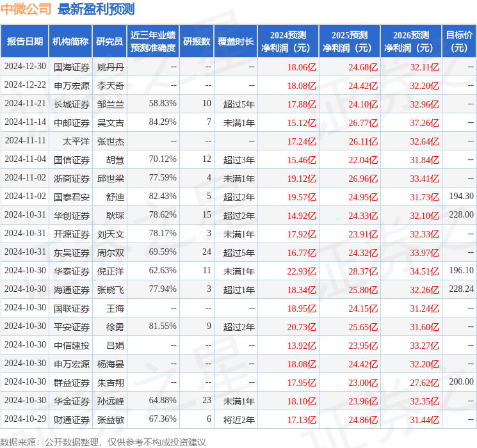The height and width of the screenshot is (448, 477).
Task: Click the 中信建投 institution cell
Action: (72, 346)
